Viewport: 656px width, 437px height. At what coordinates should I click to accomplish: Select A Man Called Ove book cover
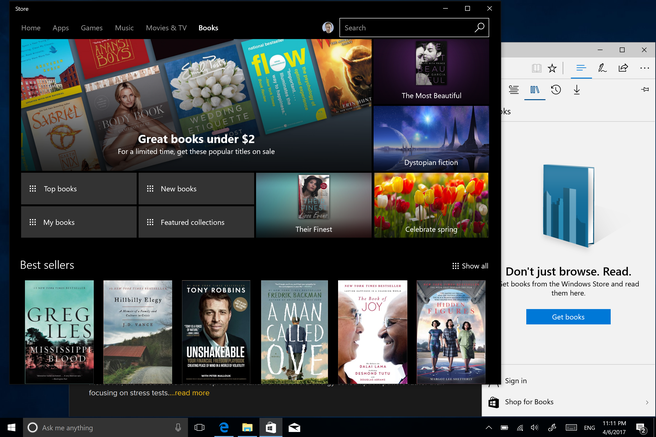295,332
